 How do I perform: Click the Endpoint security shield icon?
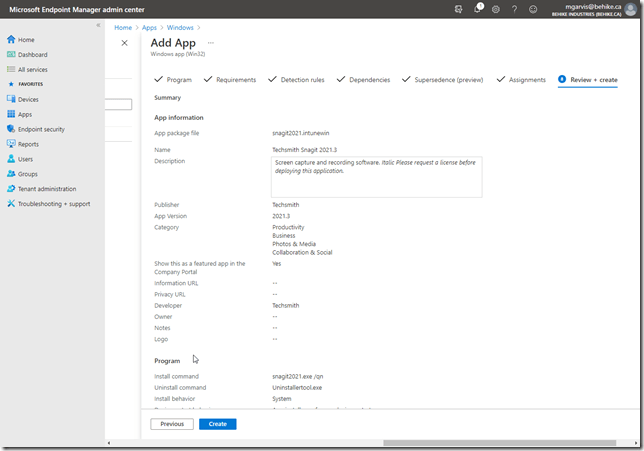[x=10, y=129]
